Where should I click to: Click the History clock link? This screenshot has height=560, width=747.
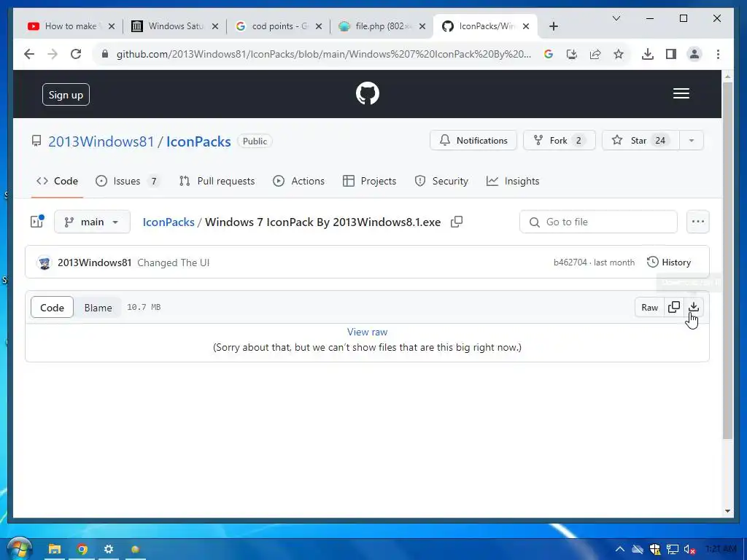pyautogui.click(x=669, y=262)
